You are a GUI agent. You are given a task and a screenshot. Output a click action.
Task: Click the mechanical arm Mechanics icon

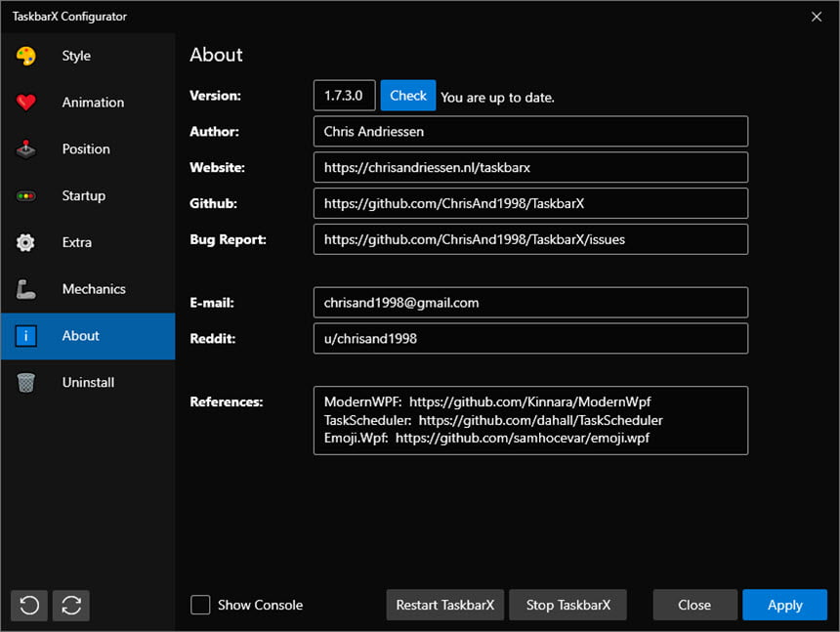pos(25,289)
